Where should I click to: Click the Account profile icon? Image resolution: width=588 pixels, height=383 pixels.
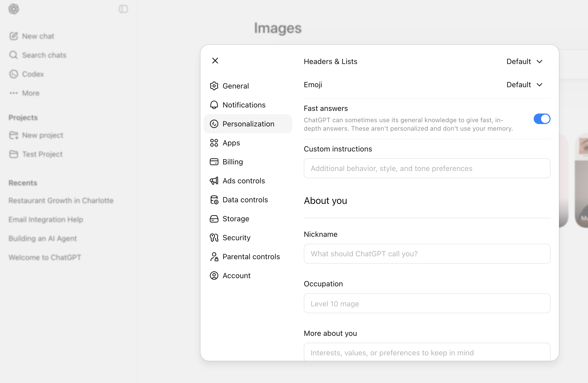pos(214,276)
